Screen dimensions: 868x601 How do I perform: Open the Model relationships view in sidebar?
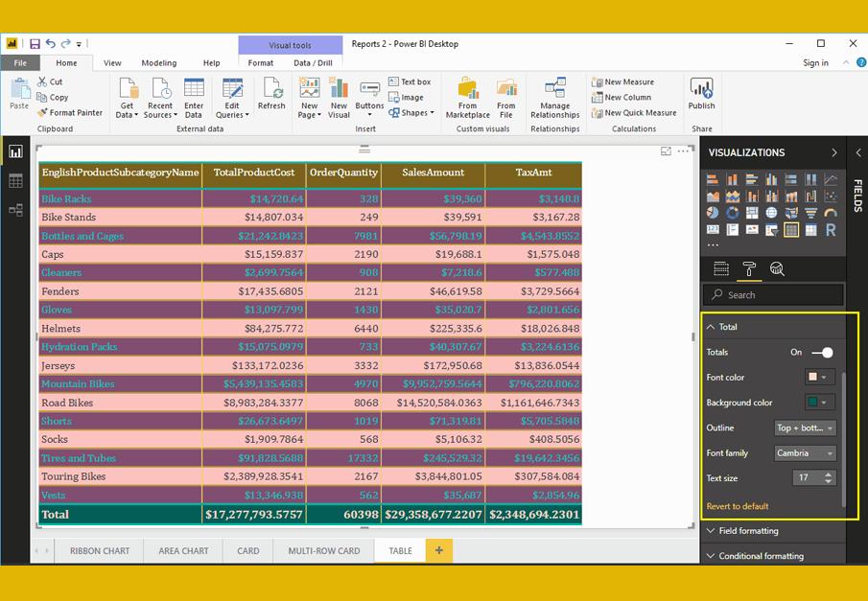pyautogui.click(x=15, y=210)
